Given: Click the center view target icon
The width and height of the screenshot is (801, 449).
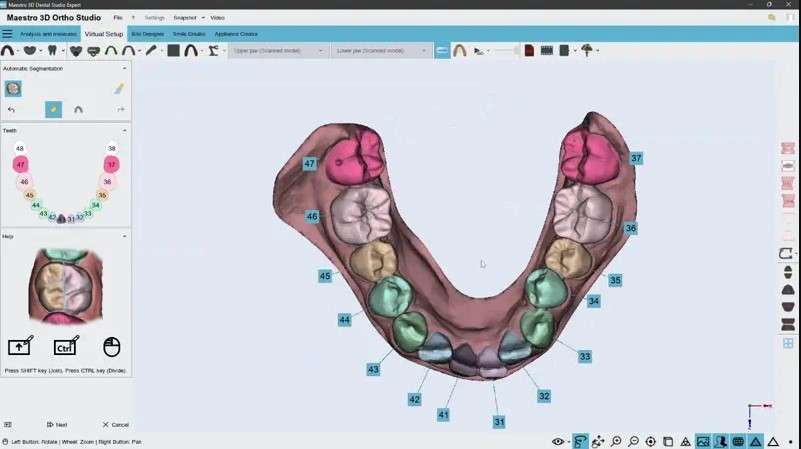Looking at the screenshot, I should pos(651,441).
